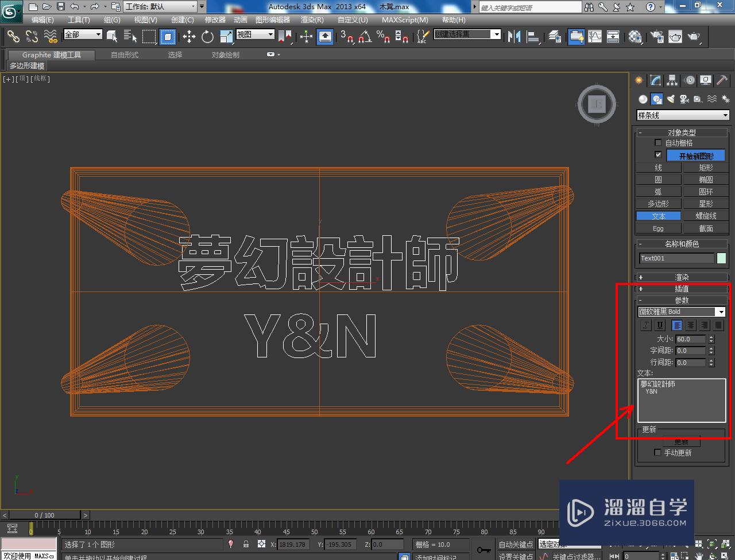This screenshot has height=560, width=735.
Task: Toggle Percent Snap
Action: pos(383,37)
